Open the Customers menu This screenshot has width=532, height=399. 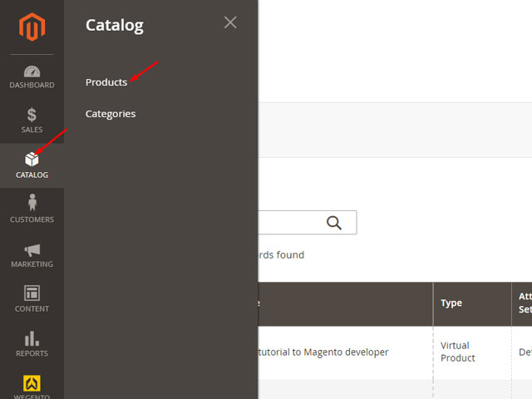32,209
